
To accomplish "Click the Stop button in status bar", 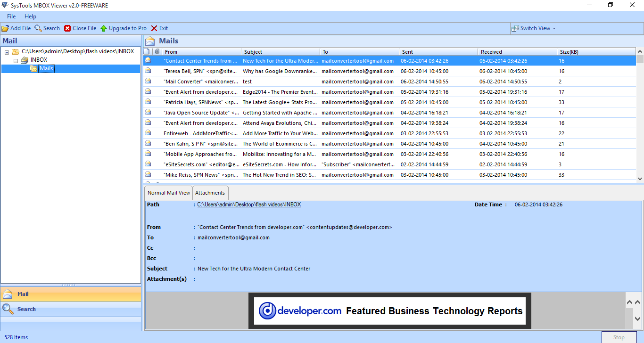I will click(x=619, y=337).
